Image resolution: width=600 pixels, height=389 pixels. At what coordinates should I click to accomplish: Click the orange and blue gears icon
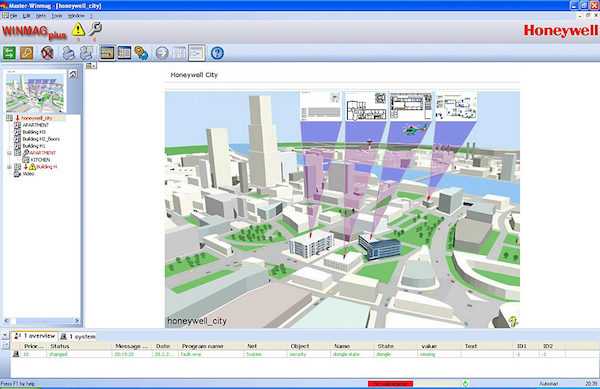click(x=141, y=53)
